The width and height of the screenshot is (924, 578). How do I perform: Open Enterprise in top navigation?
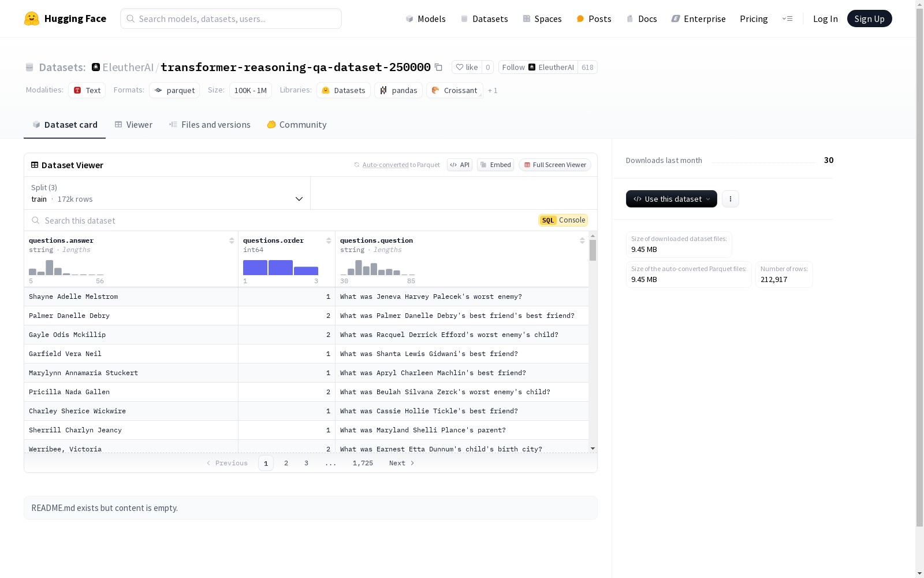click(698, 18)
